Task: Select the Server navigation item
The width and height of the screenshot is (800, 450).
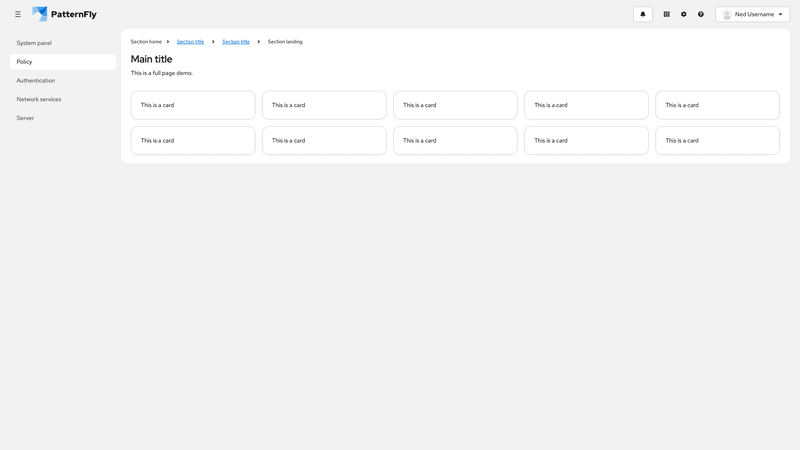Action: point(25,118)
